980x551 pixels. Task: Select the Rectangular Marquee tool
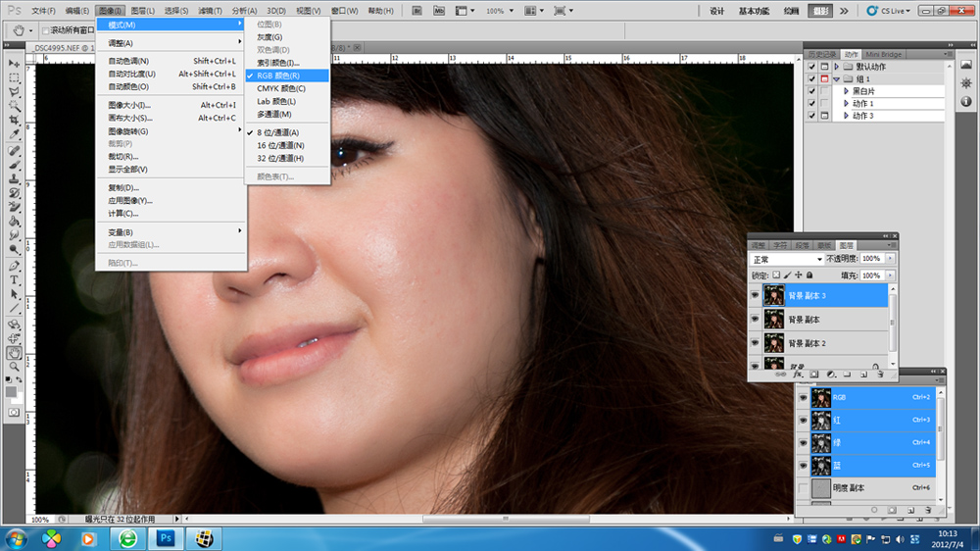point(15,76)
